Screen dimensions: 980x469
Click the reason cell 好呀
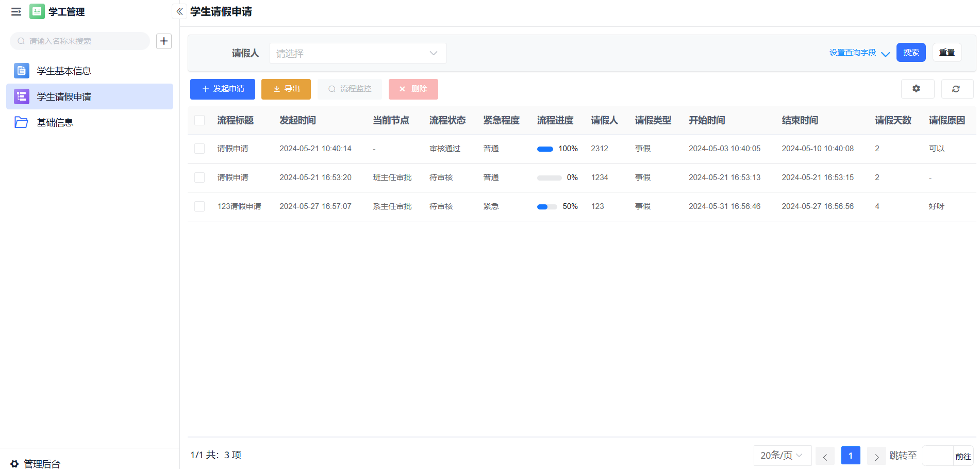coord(937,206)
